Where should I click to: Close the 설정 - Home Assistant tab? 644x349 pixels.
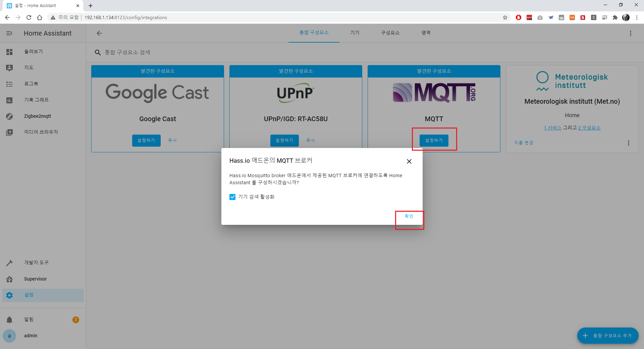(78, 6)
